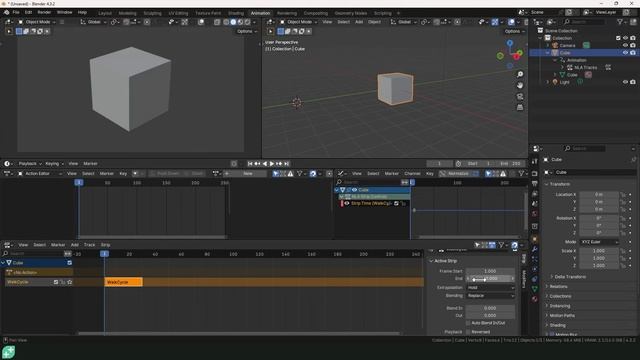The width and height of the screenshot is (640, 360).
Task: Click the Scale X value field
Action: pos(599,251)
